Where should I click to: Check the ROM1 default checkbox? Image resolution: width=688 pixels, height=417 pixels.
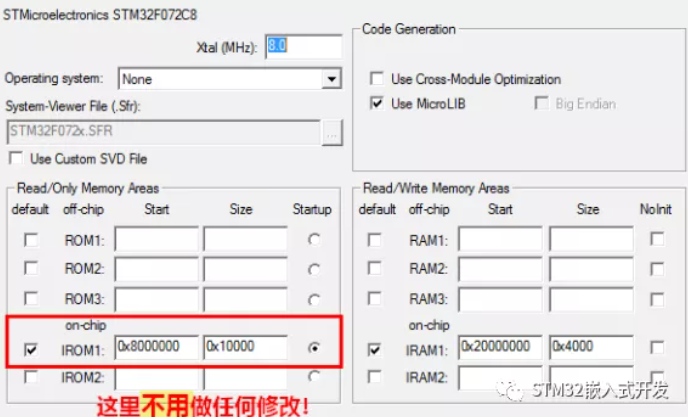click(x=31, y=240)
